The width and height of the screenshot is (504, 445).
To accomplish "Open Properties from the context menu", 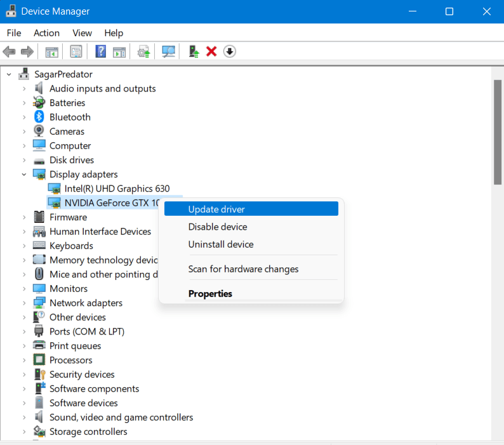I will tap(251, 293).
